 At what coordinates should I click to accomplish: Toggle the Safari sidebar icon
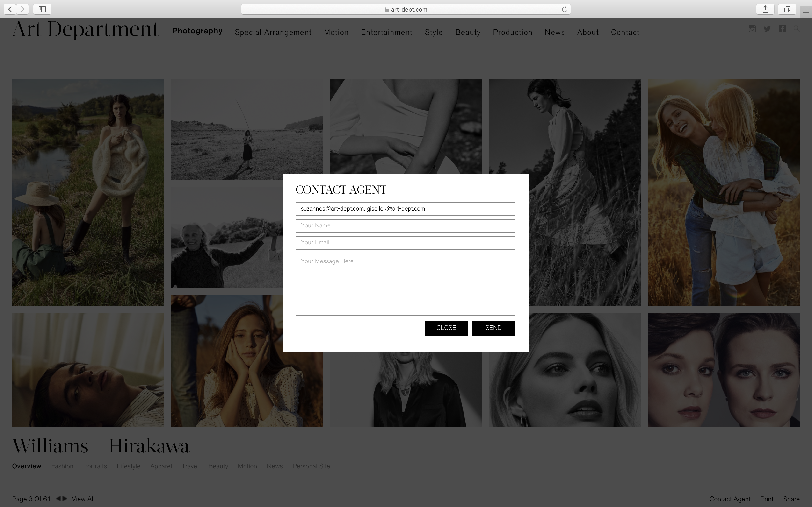pyautogui.click(x=42, y=9)
